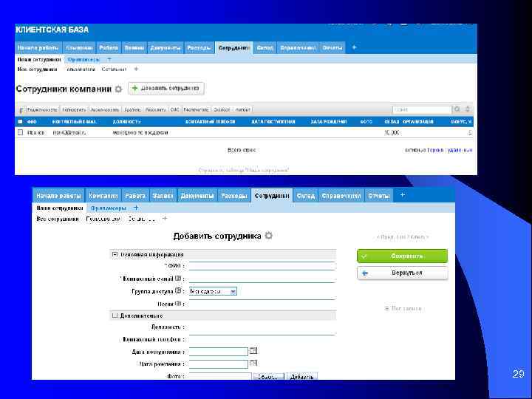Screen dimensions: 532x399
Task: Add a filter with plus after "Все сотрудники" in form
Action: [x=165, y=219]
